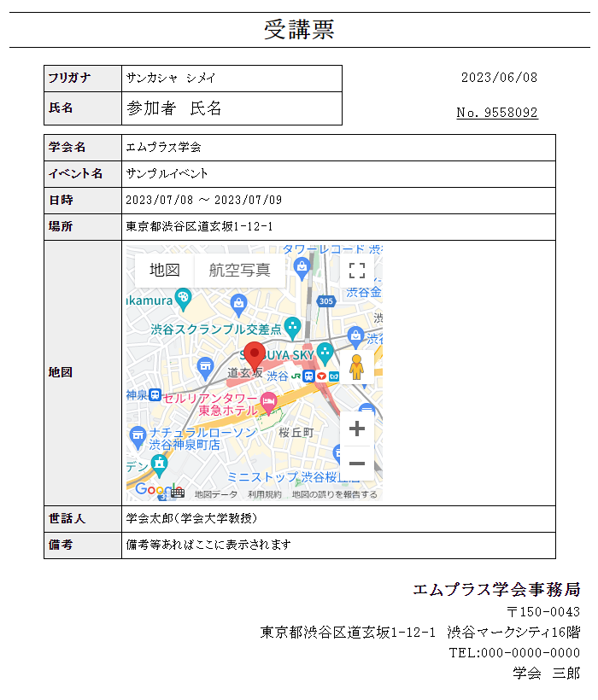
Task: Open the 利用規約 terms link
Action: (264, 494)
